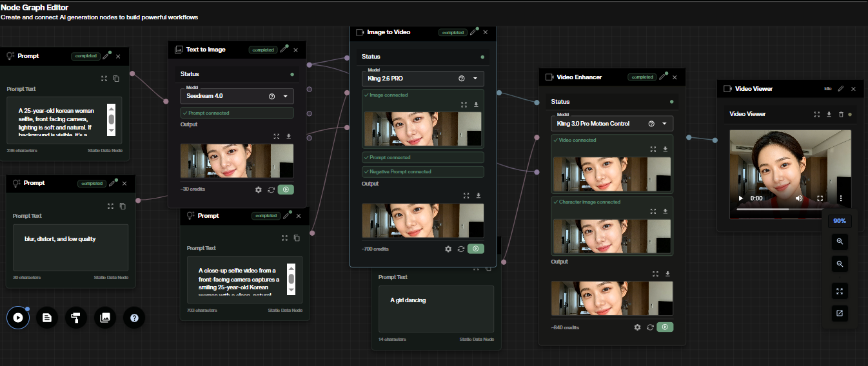The height and width of the screenshot is (366, 868).
Task: Open graph in external window icon
Action: click(840, 313)
